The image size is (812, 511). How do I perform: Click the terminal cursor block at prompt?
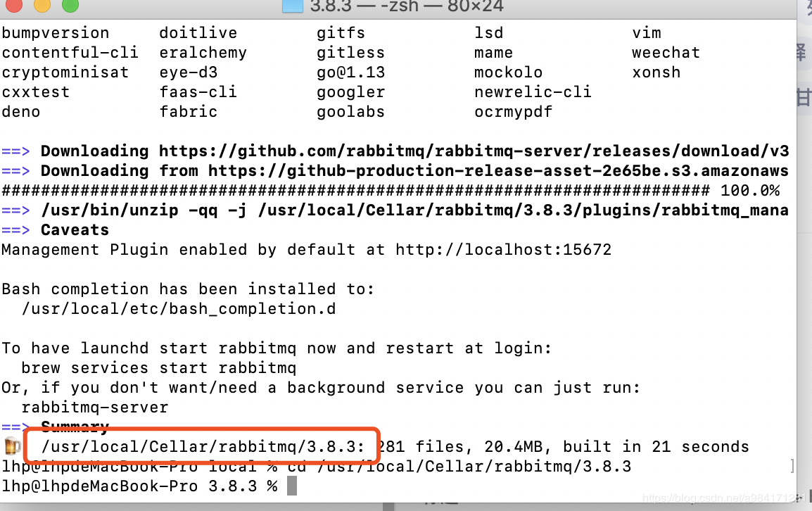(292, 486)
